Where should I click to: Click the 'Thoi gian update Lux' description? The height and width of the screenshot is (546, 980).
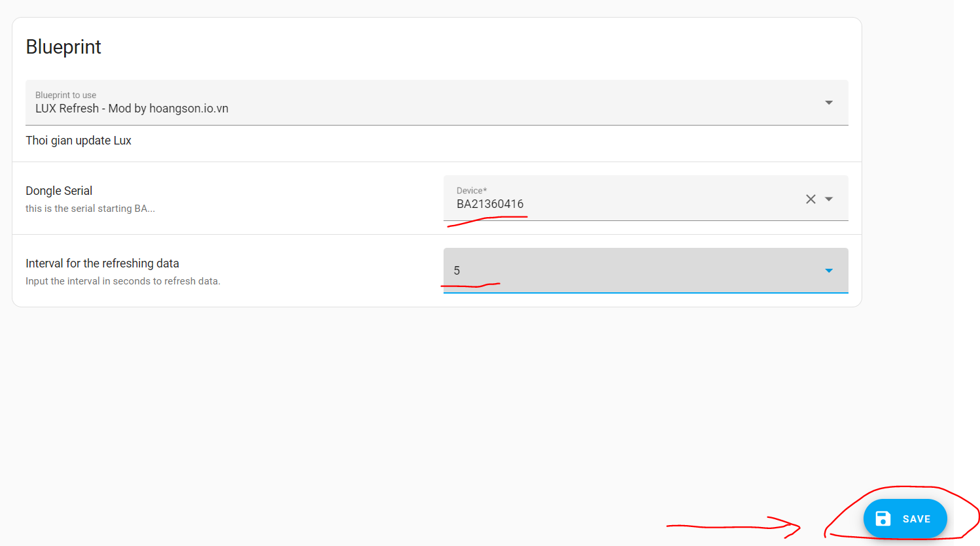pyautogui.click(x=79, y=141)
